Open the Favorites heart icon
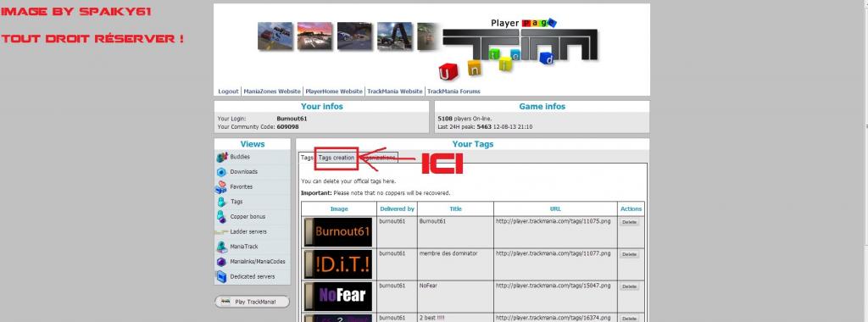 [221, 187]
